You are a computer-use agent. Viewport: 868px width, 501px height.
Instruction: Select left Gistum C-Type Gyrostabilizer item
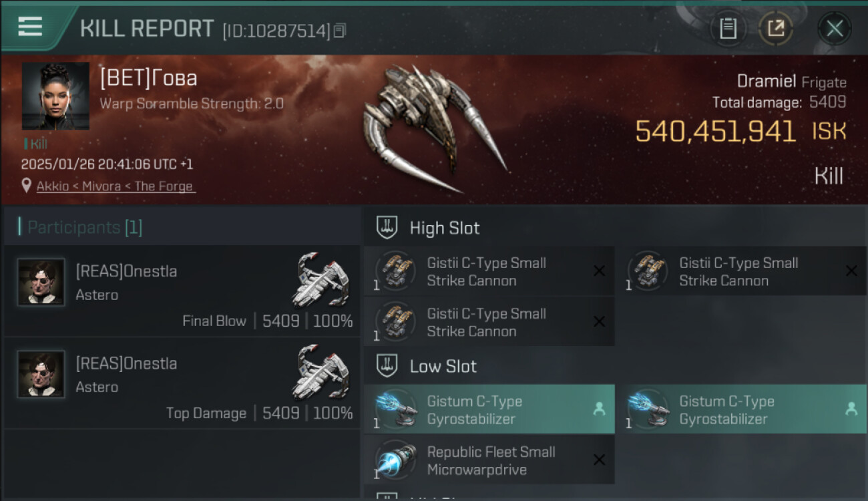[x=489, y=409]
